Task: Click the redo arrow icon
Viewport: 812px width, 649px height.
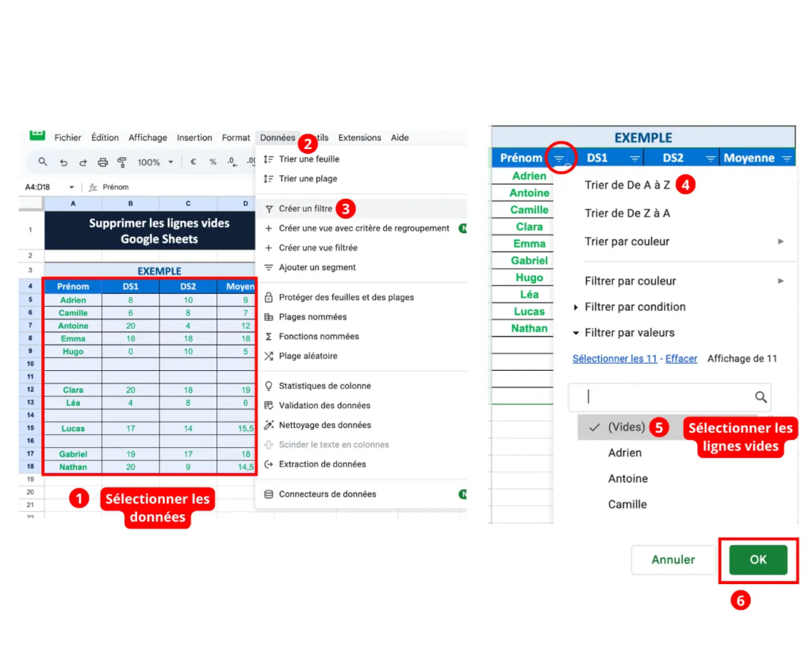Action: click(x=82, y=162)
